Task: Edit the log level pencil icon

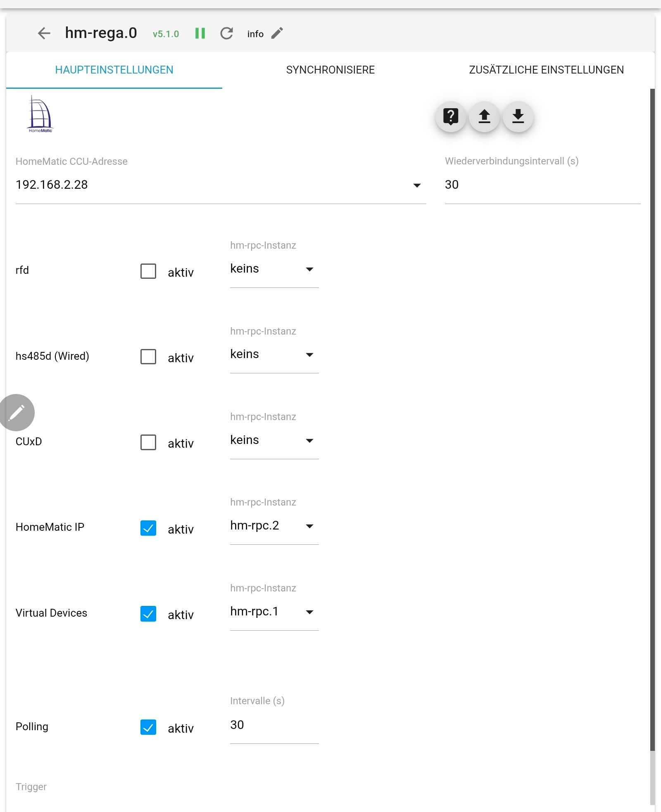Action: point(277,33)
